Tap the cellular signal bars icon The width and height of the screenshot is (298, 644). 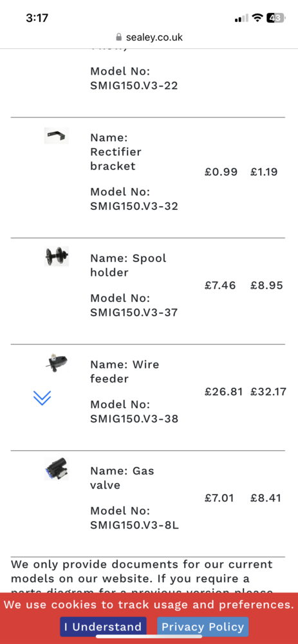(x=242, y=18)
